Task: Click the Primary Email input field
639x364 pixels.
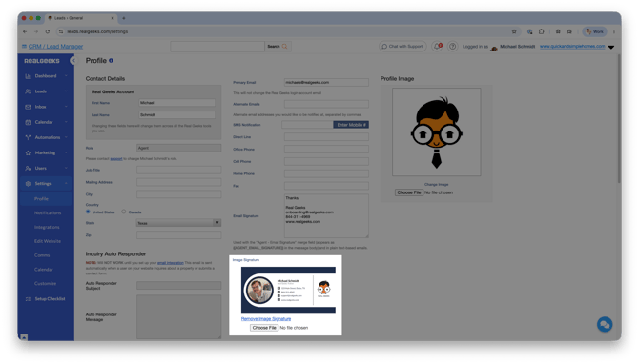Action: (x=326, y=82)
